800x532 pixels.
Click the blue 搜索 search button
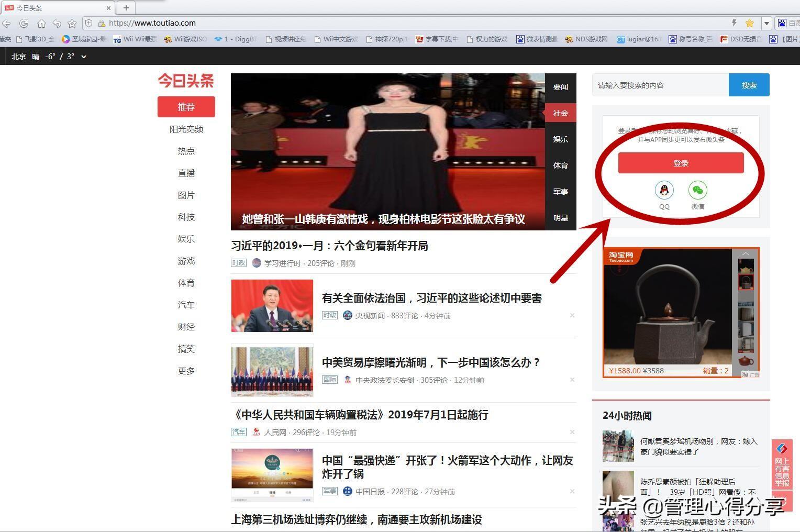[x=749, y=85]
